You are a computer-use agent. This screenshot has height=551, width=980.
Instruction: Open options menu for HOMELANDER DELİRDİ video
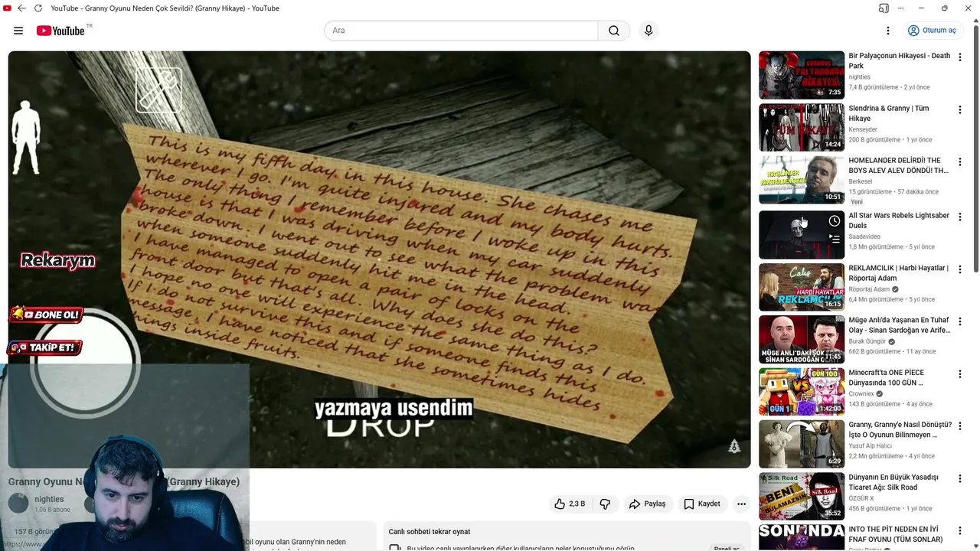tap(960, 162)
